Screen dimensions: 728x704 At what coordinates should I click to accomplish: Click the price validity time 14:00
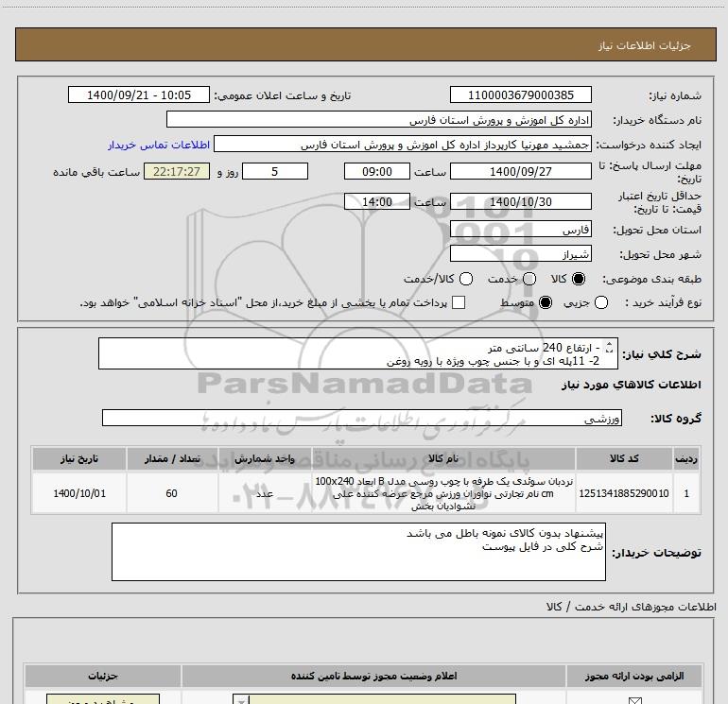tap(377, 201)
